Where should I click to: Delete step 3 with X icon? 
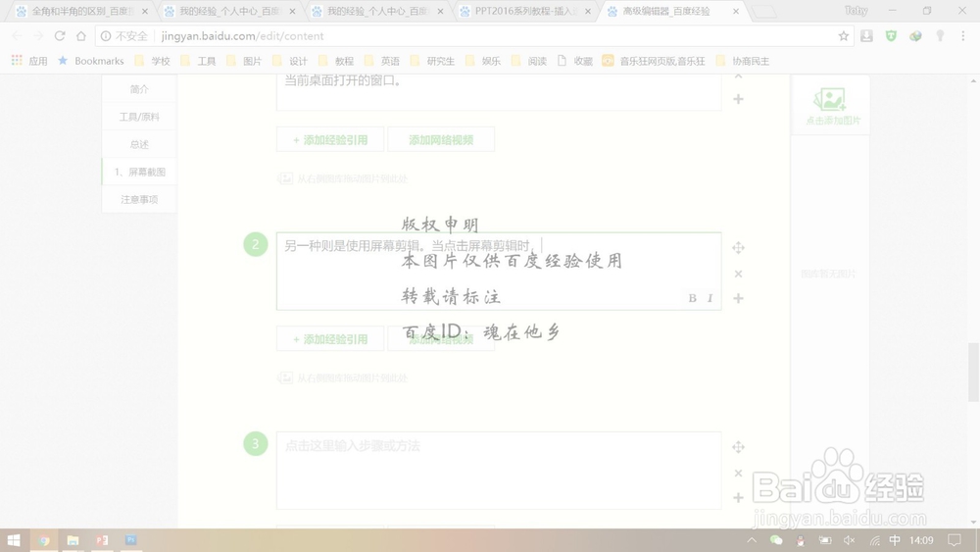coord(738,474)
